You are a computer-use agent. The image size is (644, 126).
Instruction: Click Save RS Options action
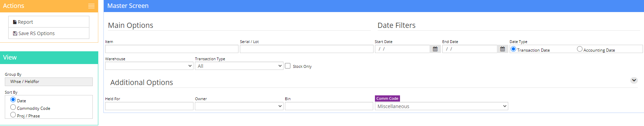49,33
